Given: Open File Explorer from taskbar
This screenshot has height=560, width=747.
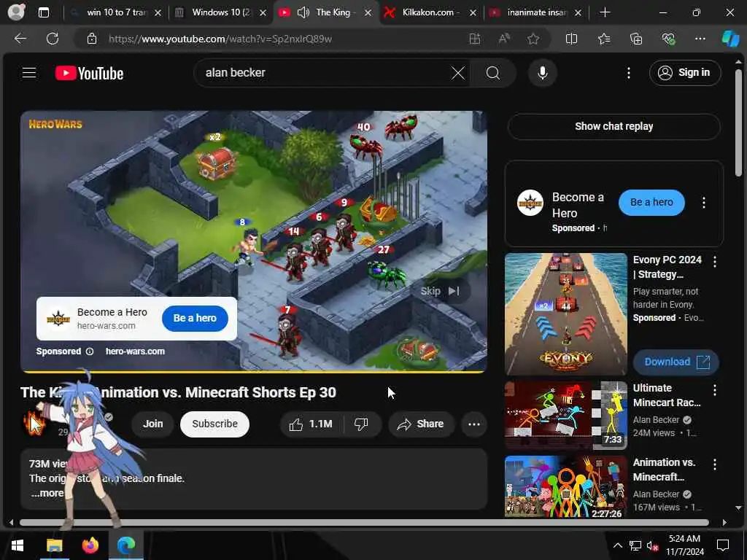Looking at the screenshot, I should coord(54,545).
